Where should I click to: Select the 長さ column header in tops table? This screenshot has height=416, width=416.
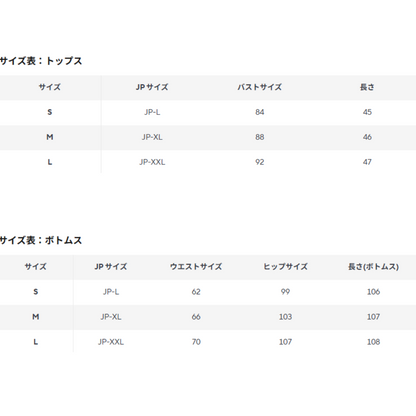pos(367,87)
